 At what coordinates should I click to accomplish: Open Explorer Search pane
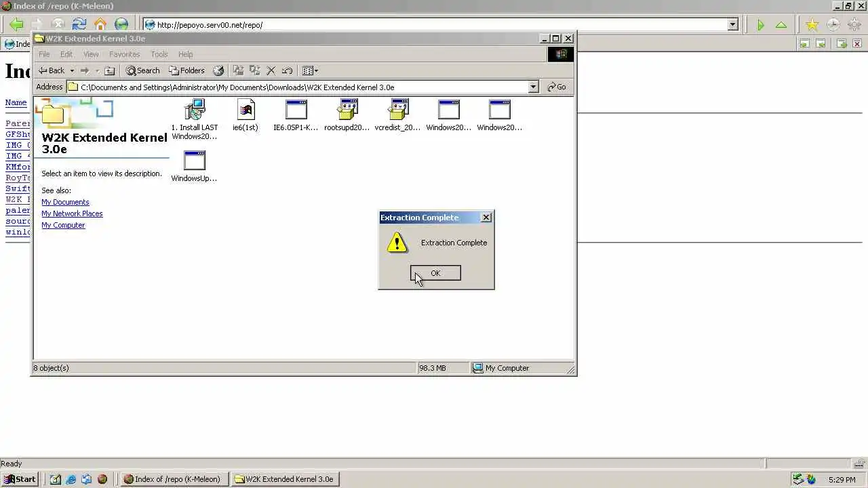pyautogui.click(x=142, y=70)
